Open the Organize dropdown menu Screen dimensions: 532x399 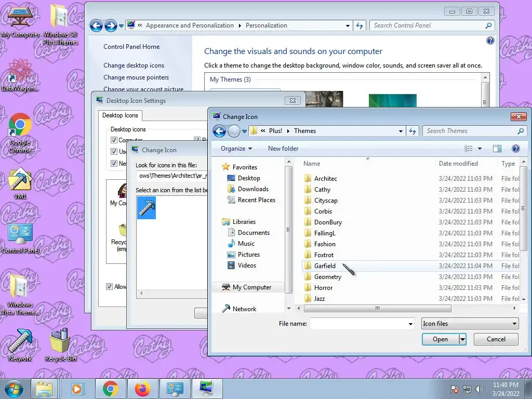tap(236, 148)
